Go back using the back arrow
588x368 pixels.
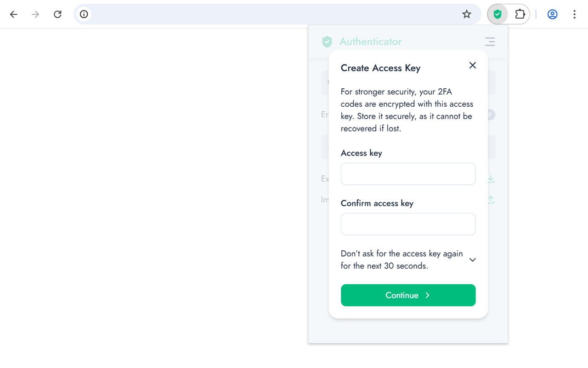click(14, 14)
